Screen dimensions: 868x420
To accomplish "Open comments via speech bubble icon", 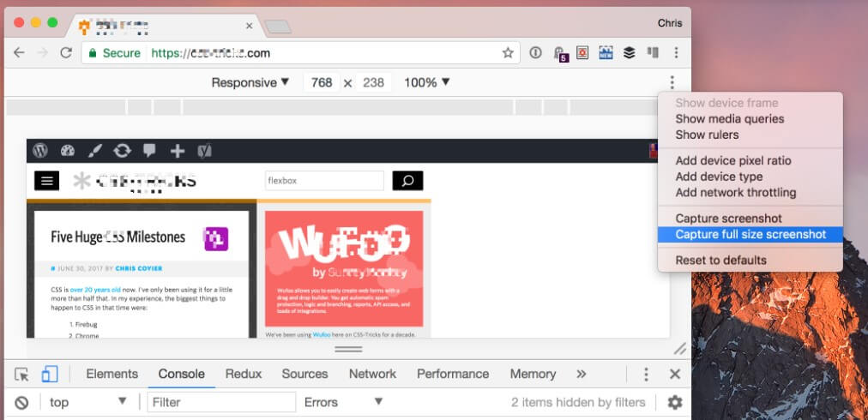I will tap(149, 151).
